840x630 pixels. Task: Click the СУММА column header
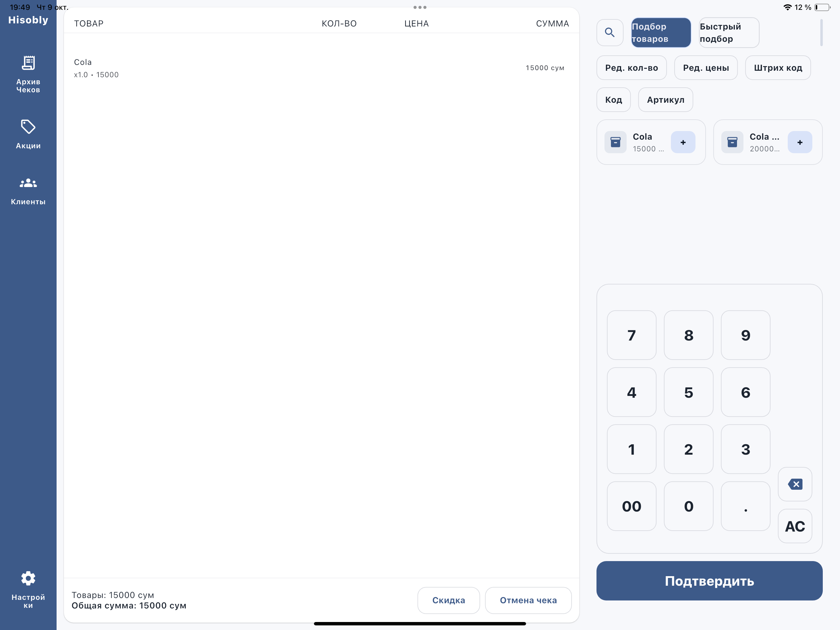tap(553, 24)
